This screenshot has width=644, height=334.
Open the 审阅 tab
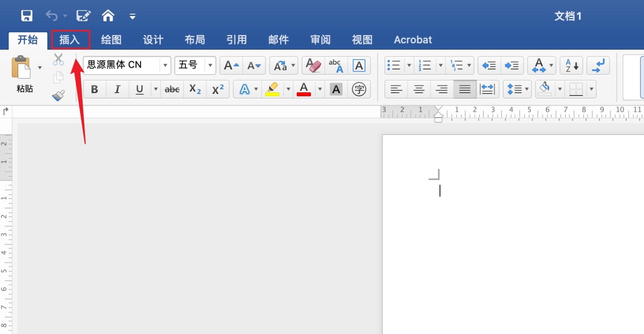320,40
